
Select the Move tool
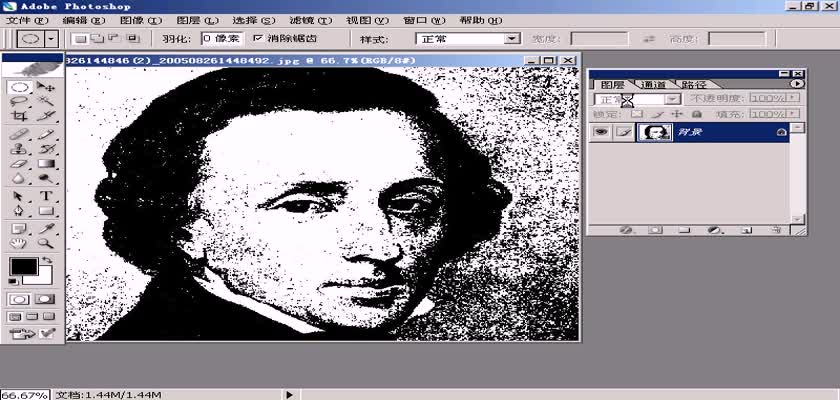pyautogui.click(x=47, y=87)
